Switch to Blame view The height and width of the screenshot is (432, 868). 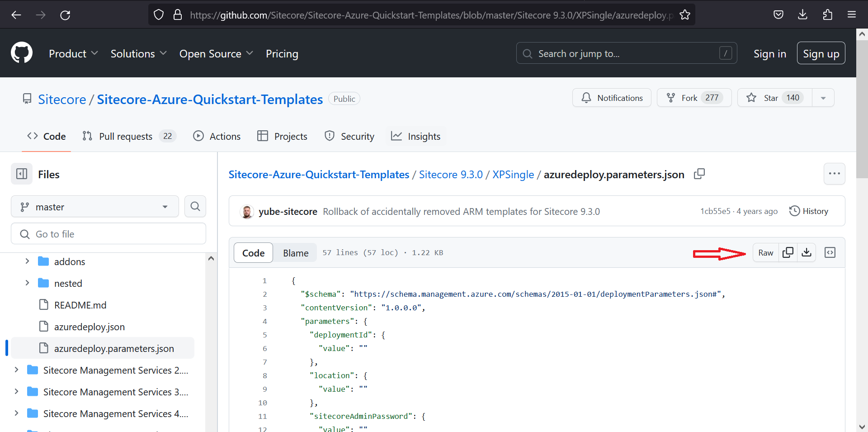(296, 253)
